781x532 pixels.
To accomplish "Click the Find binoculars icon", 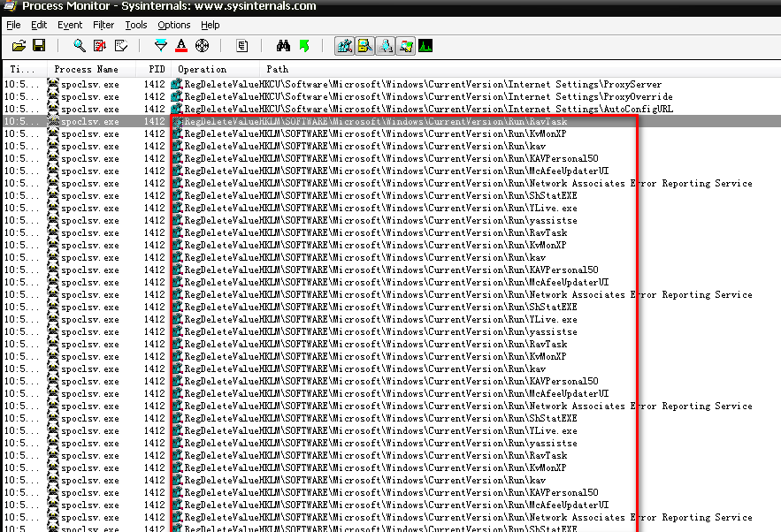I will tap(284, 45).
